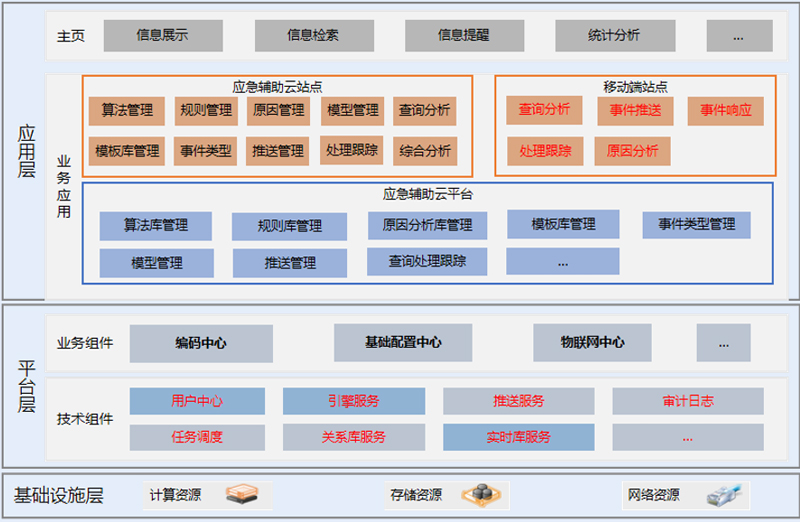
Task: Click the 移动端站点 title
Action: [635, 87]
